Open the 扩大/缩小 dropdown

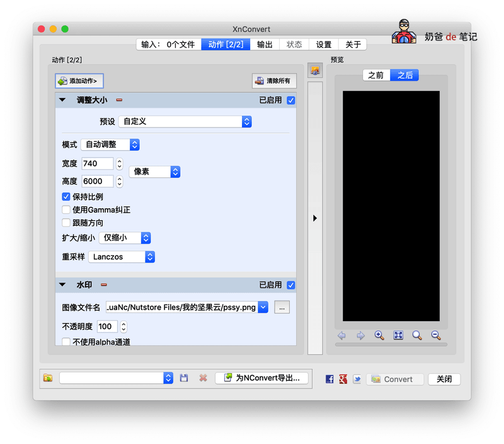[x=125, y=238]
